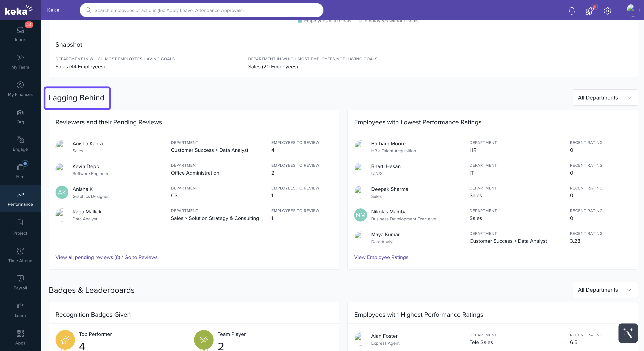
Task: Click the Top Performer badge circle
Action: [x=65, y=340]
